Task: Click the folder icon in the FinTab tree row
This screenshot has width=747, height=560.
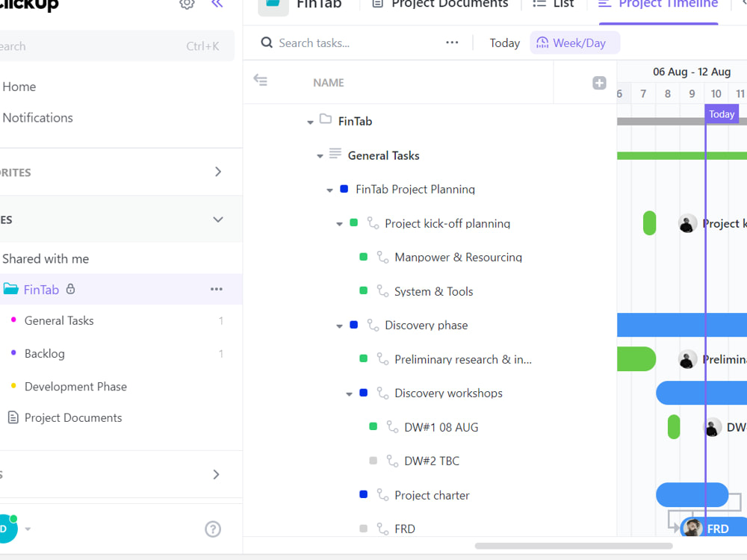Action: coord(326,119)
